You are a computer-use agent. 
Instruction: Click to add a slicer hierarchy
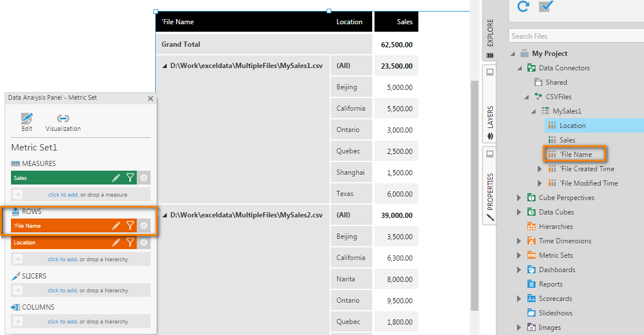pyautogui.click(x=62, y=291)
